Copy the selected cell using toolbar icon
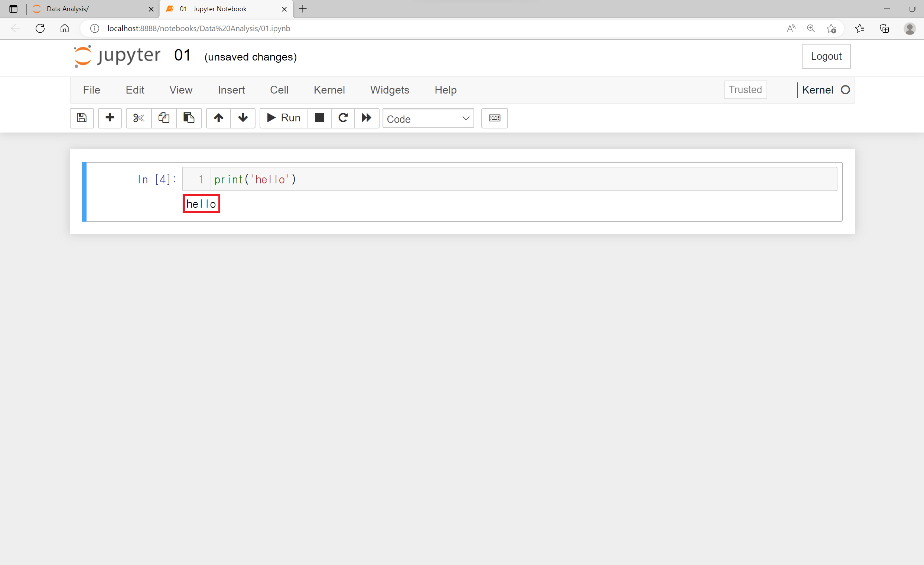This screenshot has width=924, height=565. point(164,118)
